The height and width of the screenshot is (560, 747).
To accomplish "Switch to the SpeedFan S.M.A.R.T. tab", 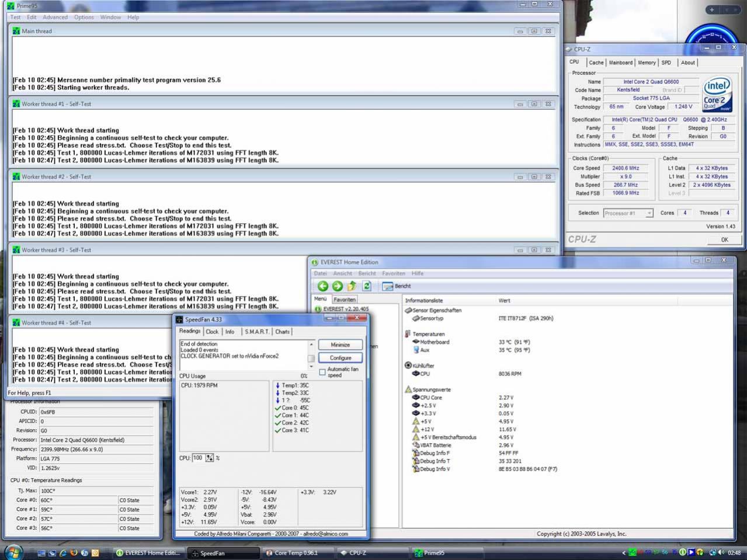I will coord(257,332).
